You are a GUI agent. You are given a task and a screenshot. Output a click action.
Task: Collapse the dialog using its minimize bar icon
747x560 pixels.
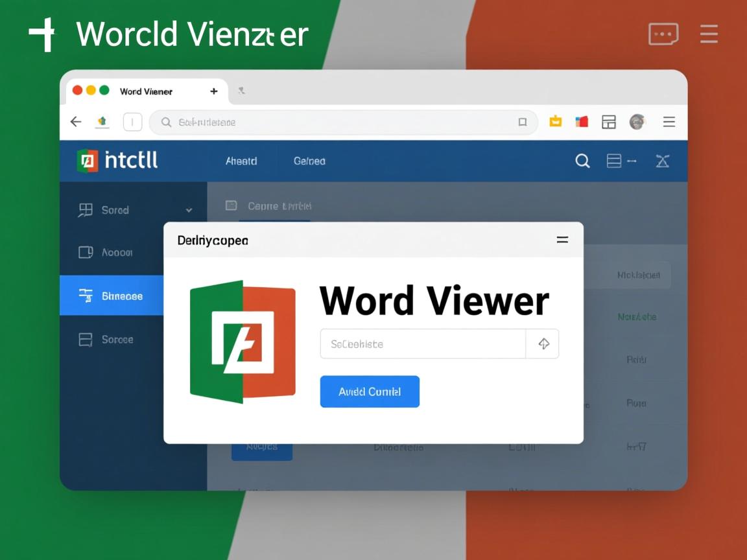click(x=562, y=240)
